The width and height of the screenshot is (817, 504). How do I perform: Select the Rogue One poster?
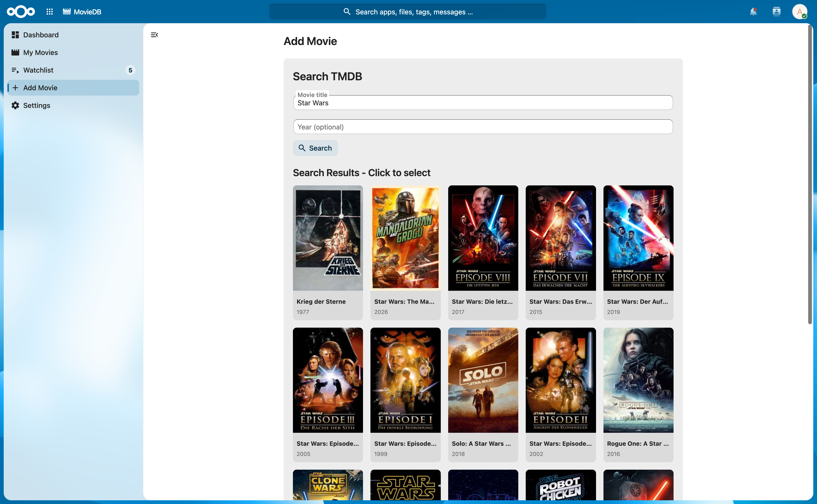pos(638,380)
